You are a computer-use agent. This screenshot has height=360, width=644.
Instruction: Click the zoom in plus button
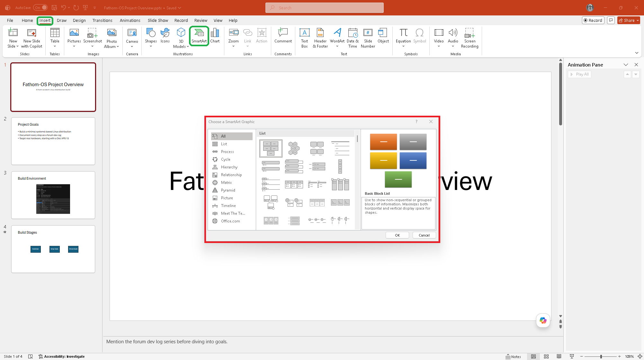[619, 356]
